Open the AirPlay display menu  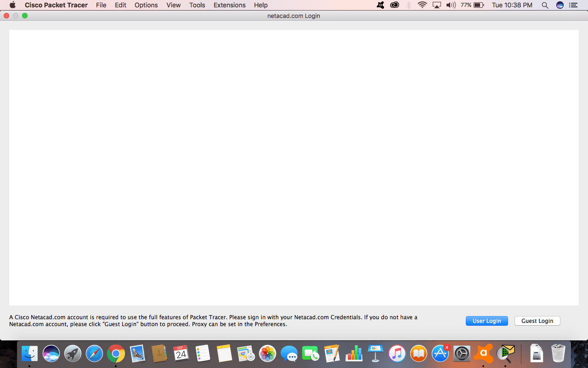436,5
